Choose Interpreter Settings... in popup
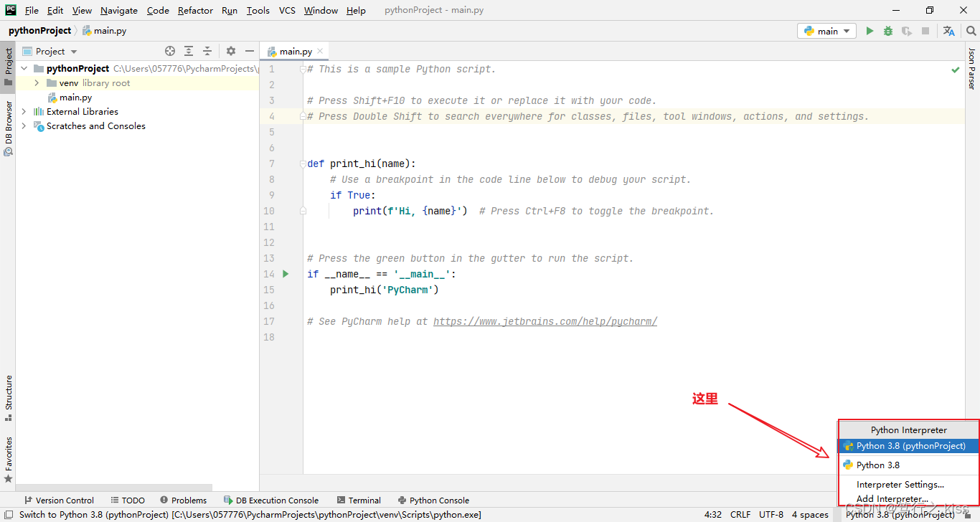This screenshot has height=522, width=980. 908,485
